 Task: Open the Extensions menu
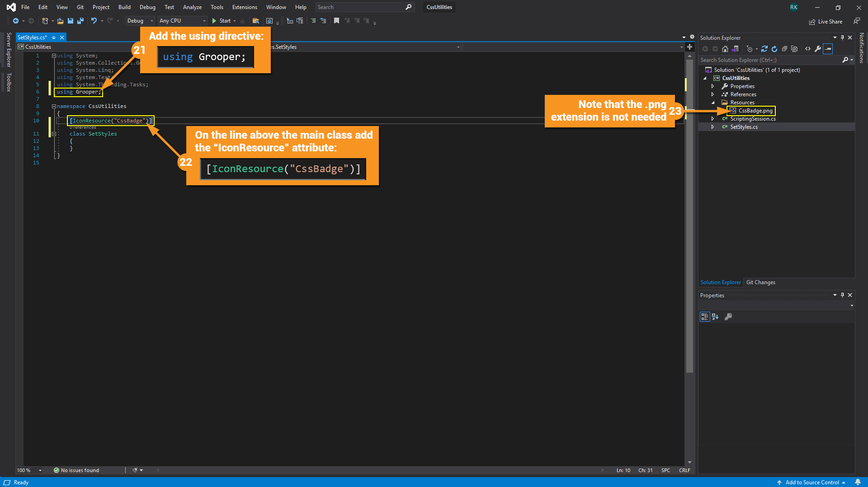tap(244, 7)
